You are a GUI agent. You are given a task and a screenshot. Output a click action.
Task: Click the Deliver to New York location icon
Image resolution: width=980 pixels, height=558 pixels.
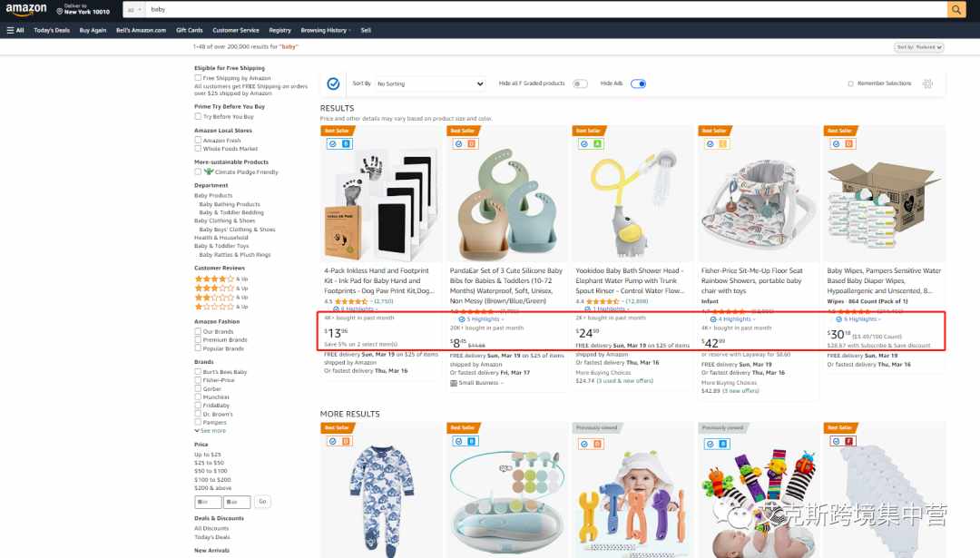click(x=59, y=11)
